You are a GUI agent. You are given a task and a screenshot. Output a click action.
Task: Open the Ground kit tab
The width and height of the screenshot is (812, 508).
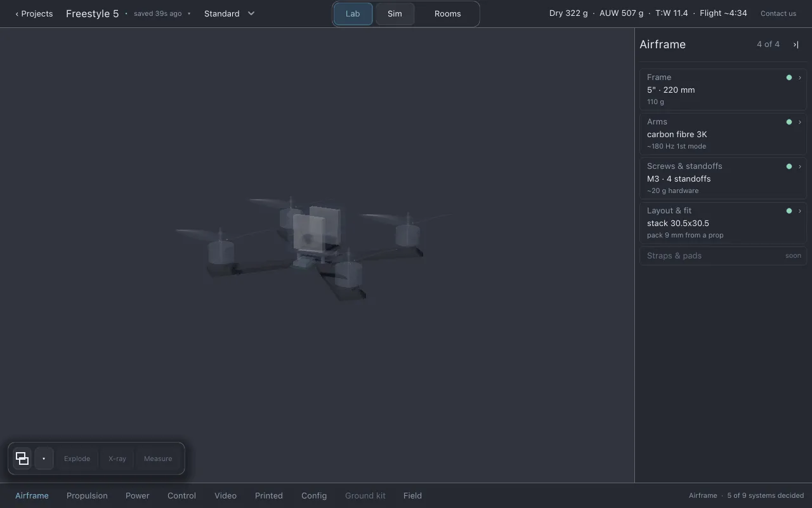365,496
